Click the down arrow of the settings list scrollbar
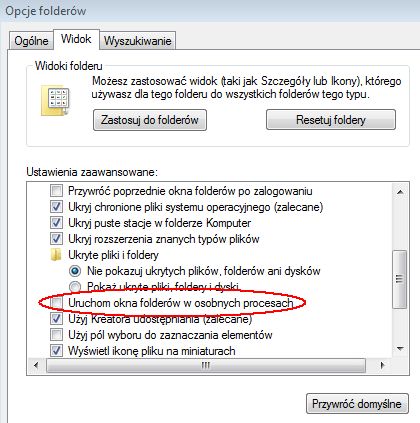 [x=400, y=349]
